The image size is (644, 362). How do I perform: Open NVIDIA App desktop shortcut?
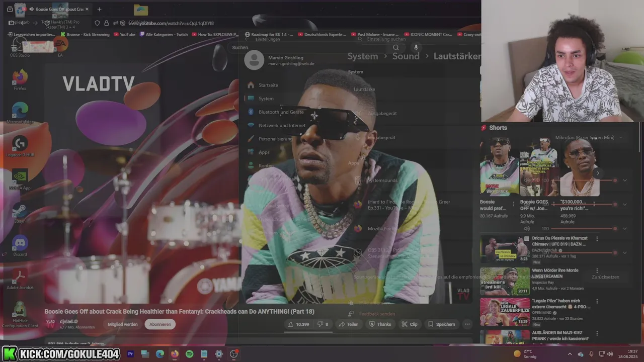[20, 180]
